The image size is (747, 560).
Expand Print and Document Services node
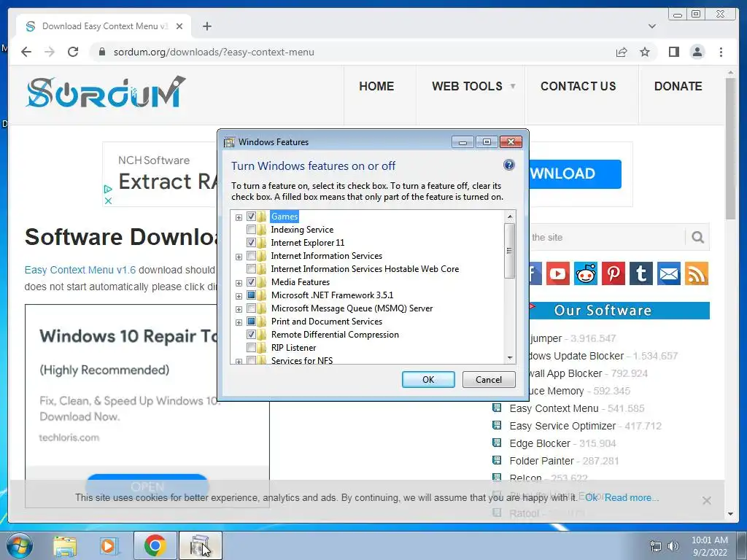tap(239, 322)
